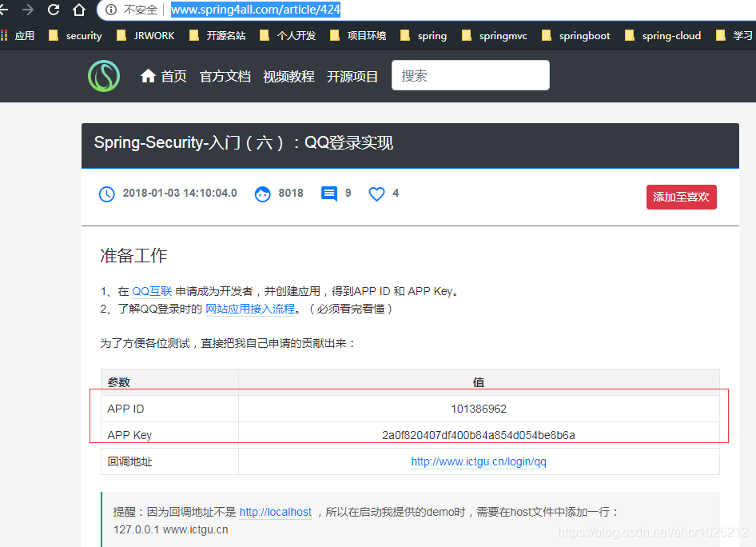Open 开源项目 in the site navigation
This screenshot has width=756, height=547.
tap(352, 76)
